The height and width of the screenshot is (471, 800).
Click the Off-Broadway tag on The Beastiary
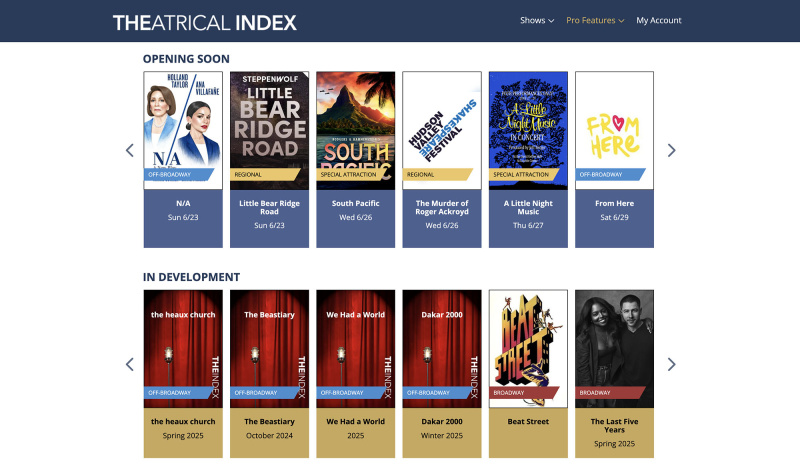(x=265, y=393)
